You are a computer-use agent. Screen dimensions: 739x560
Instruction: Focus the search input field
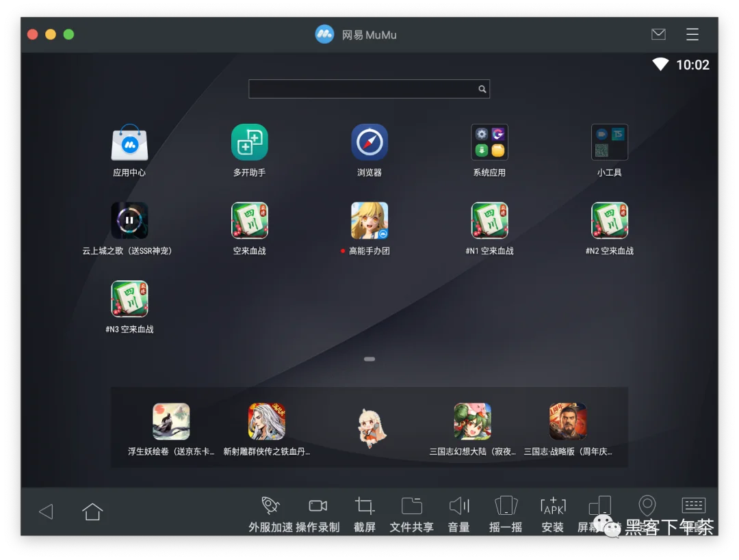pos(369,89)
